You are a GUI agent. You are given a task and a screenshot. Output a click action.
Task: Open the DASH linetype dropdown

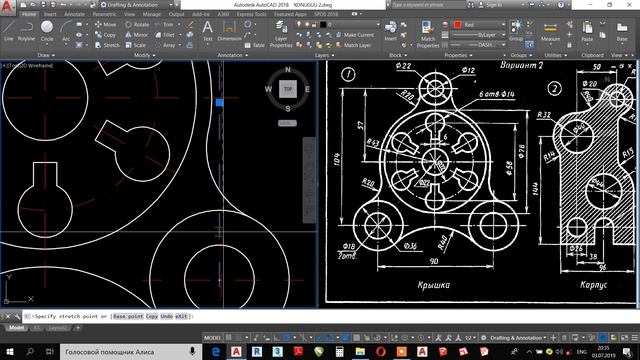[479, 45]
